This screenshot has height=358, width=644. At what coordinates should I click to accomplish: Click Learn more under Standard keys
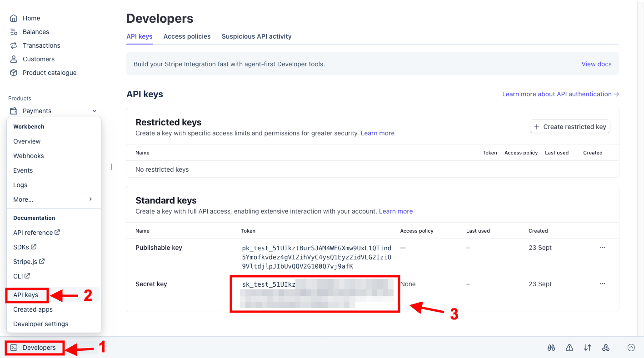396,211
